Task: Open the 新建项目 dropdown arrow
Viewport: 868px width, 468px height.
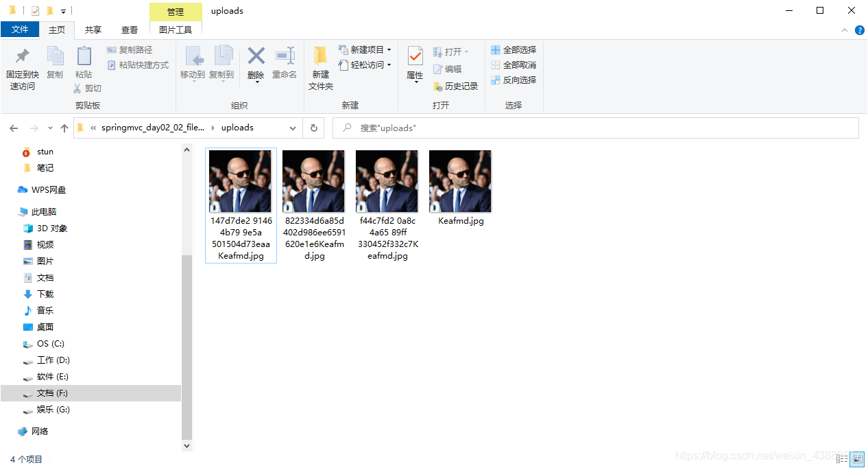Action: (387, 49)
